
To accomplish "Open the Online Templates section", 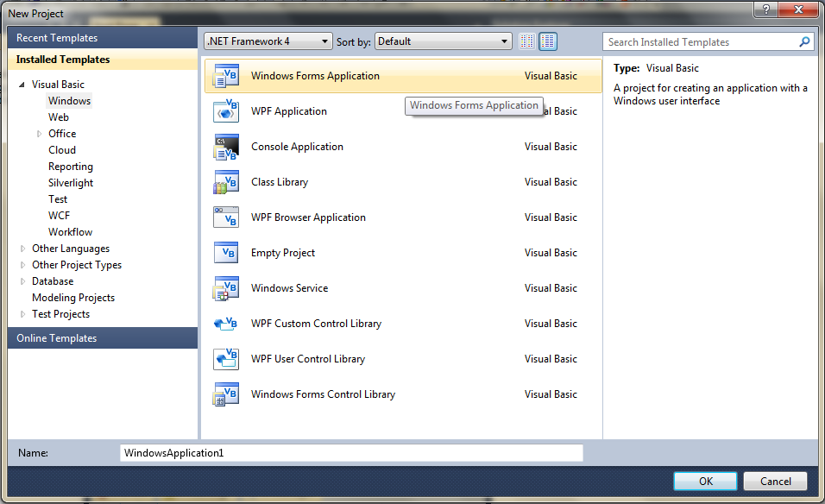I will (x=103, y=338).
